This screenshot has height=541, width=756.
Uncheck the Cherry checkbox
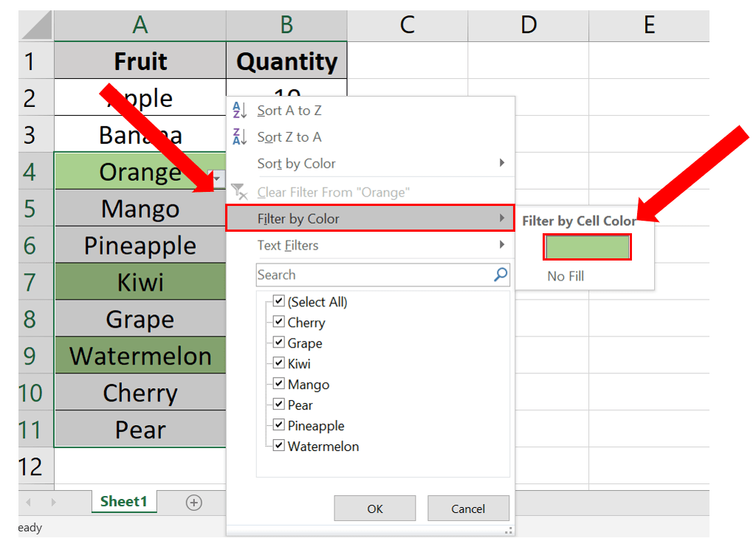tap(278, 320)
